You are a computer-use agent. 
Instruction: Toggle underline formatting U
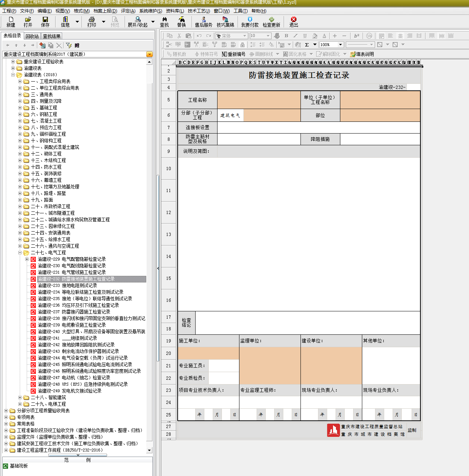coord(305,36)
